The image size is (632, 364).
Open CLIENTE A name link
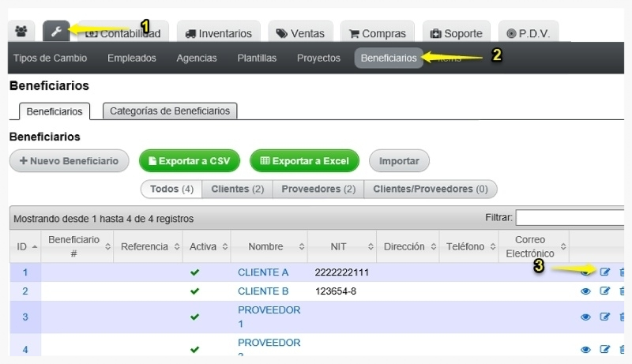coord(263,272)
